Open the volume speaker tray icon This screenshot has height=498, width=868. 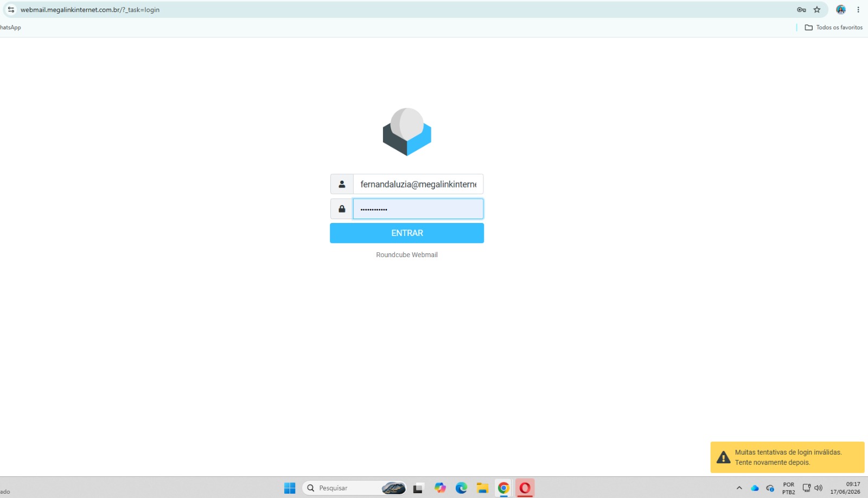click(819, 488)
